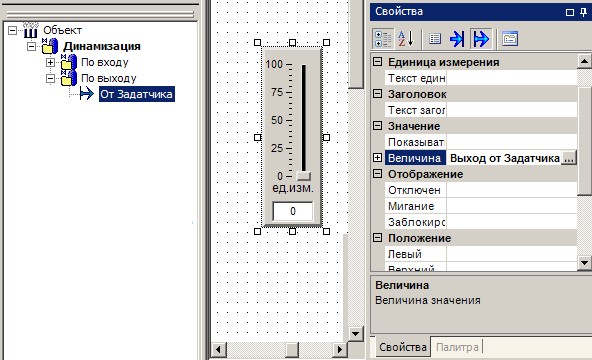
Task: Click the Выход от Задатчика value
Action: [x=504, y=158]
